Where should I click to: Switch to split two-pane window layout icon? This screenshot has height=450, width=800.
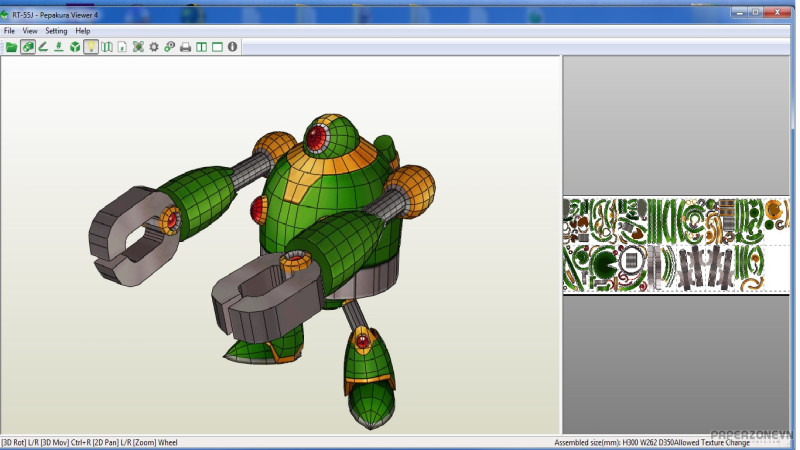click(x=202, y=47)
